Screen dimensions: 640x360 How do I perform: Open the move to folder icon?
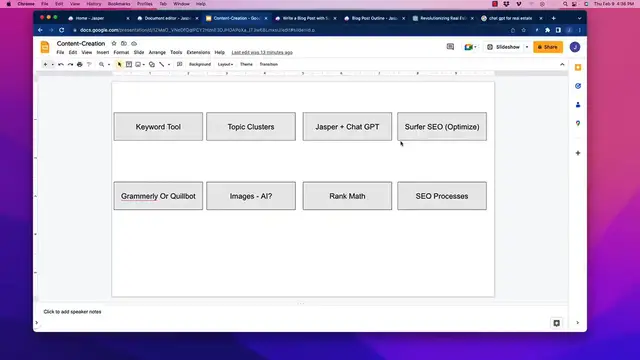(x=124, y=43)
